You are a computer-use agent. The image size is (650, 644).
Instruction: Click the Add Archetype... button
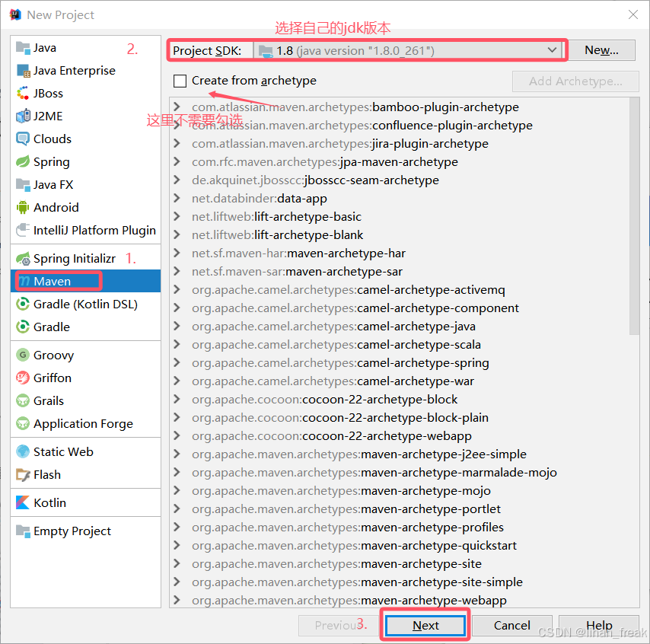(x=575, y=81)
